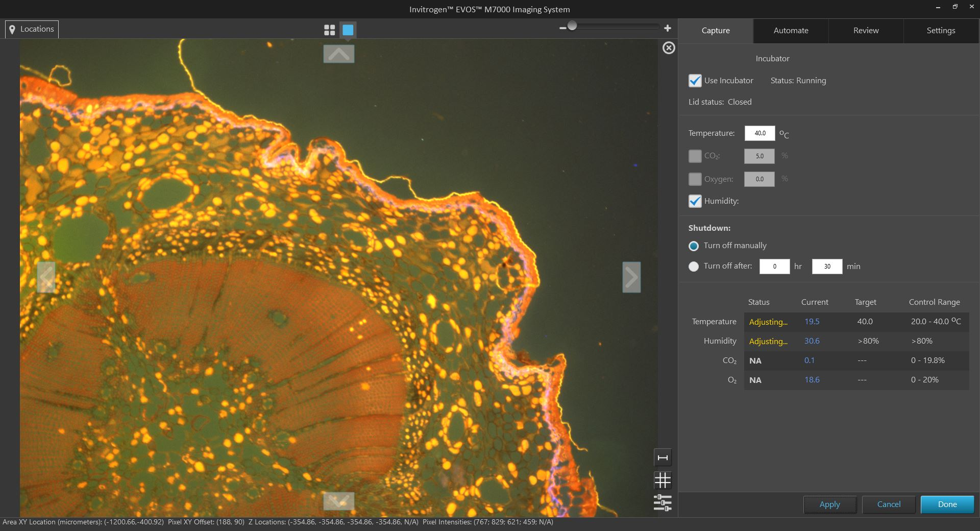Switch to the Automate tab
The width and height of the screenshot is (980, 531).
click(x=791, y=31)
